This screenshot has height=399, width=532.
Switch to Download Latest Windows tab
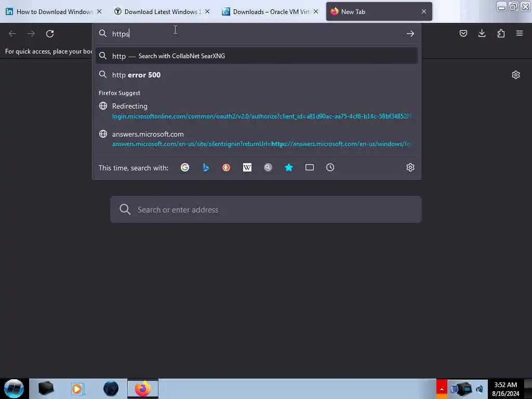pyautogui.click(x=162, y=11)
